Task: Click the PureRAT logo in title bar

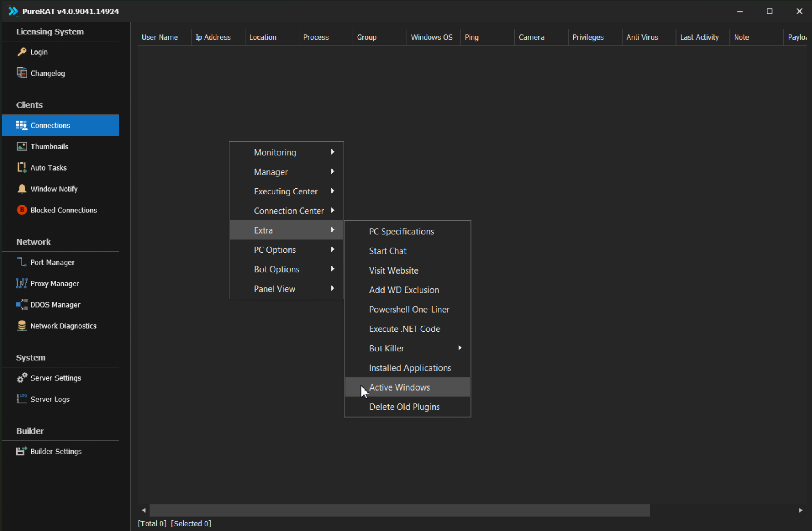Action: [x=13, y=11]
